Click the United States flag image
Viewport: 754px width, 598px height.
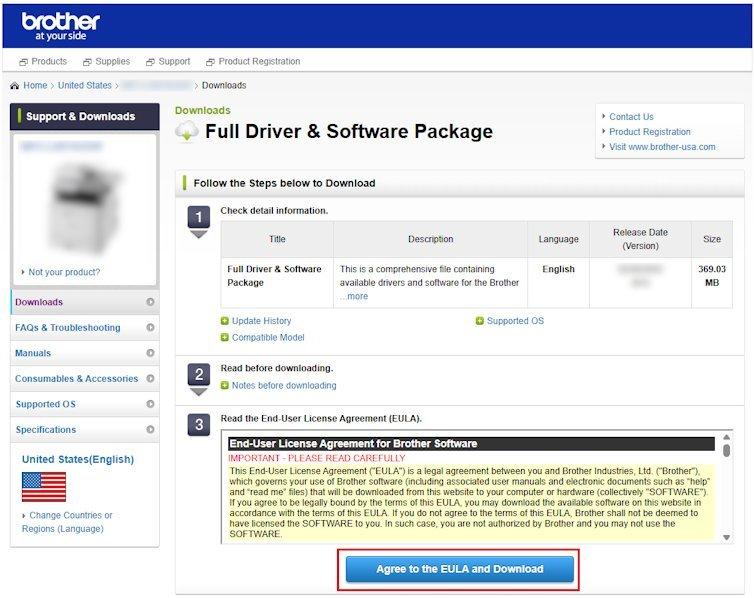point(44,486)
